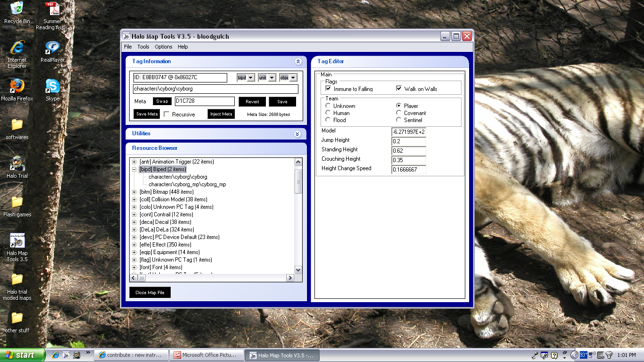This screenshot has height=362, width=644.
Task: Click the Inject Meta button
Action: pyautogui.click(x=221, y=114)
